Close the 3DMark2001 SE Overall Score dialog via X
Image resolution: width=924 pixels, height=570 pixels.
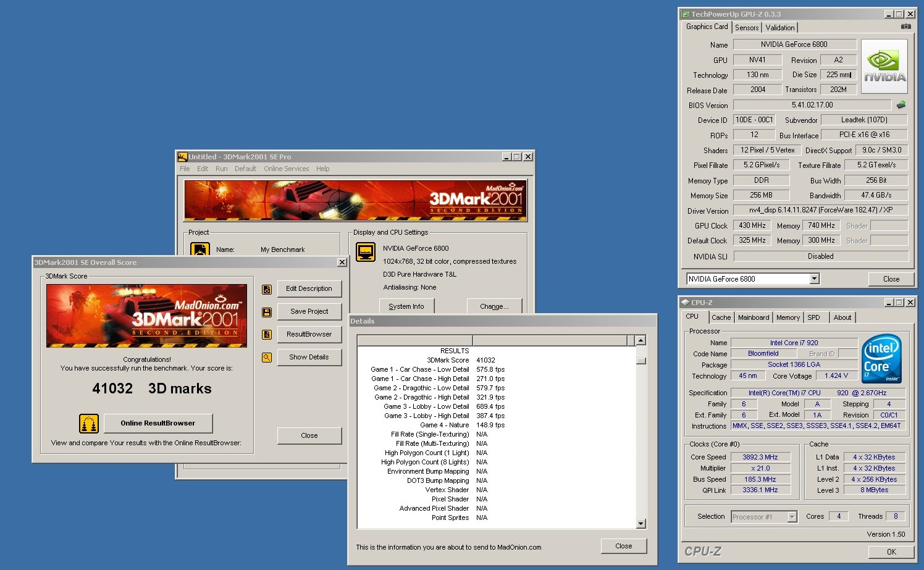[x=342, y=262]
